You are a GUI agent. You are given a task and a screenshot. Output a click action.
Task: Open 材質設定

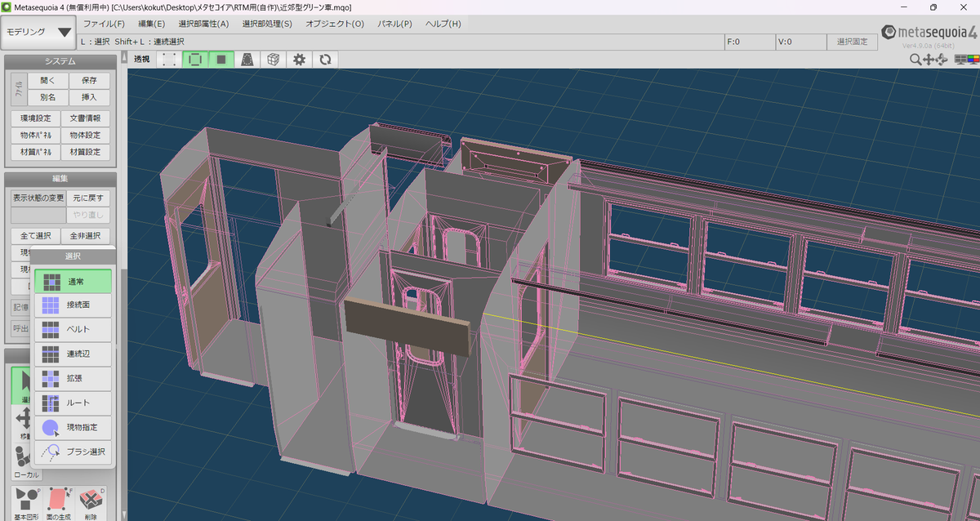[85, 153]
